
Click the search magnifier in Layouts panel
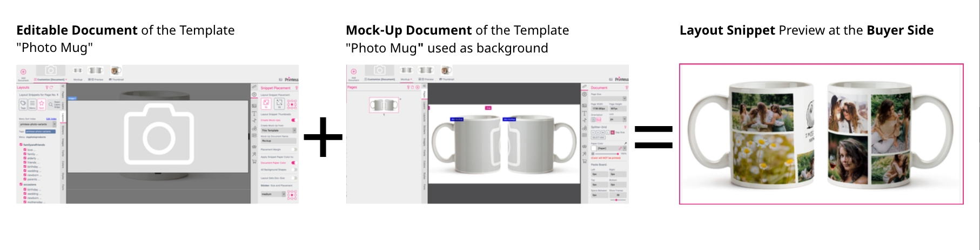51,104
